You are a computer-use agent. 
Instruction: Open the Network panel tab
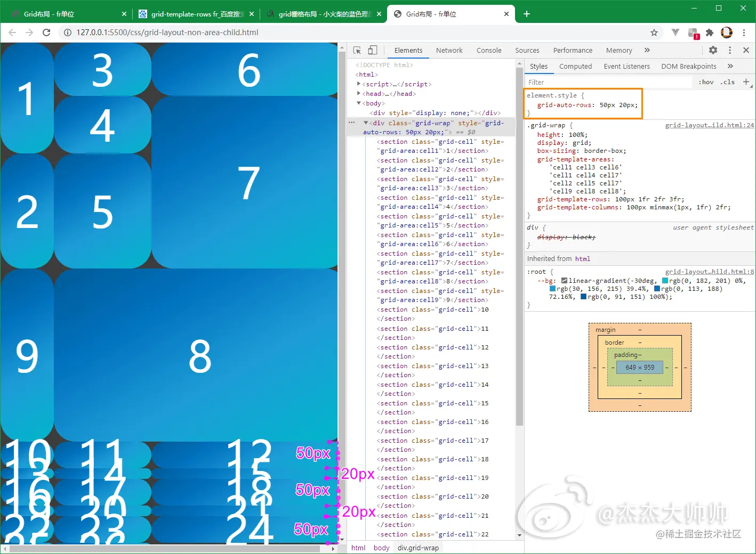(x=449, y=50)
